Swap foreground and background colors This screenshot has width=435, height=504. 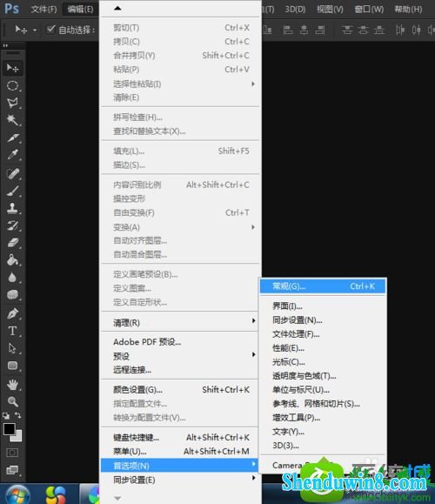point(18,415)
